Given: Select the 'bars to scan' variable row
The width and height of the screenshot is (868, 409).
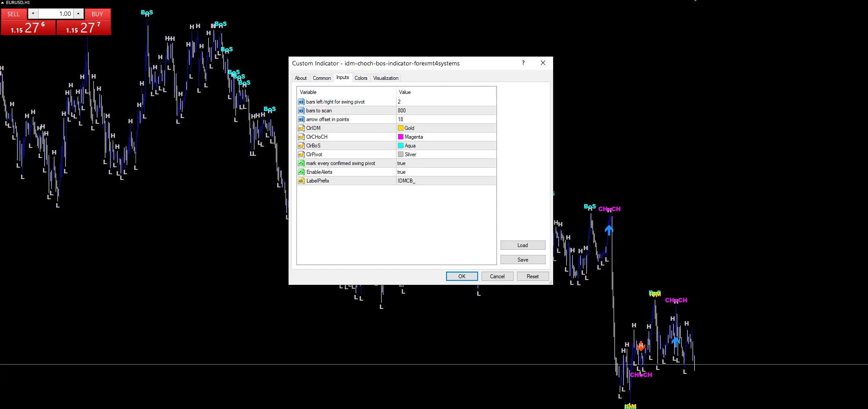Looking at the screenshot, I should 396,111.
